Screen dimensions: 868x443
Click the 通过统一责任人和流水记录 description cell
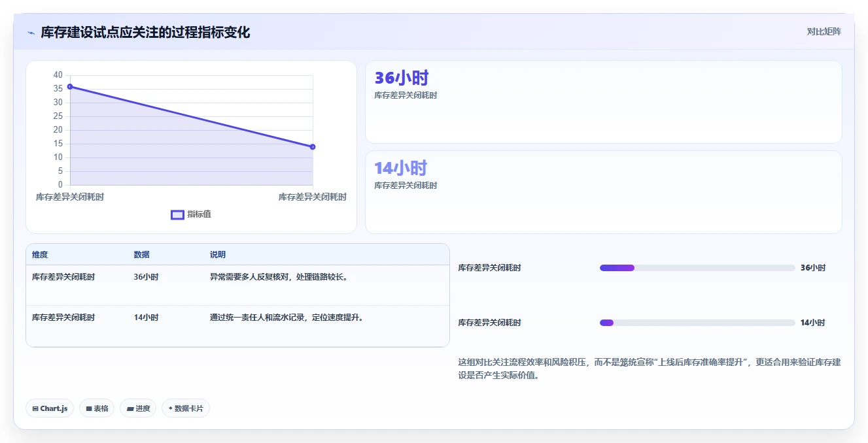pos(286,318)
